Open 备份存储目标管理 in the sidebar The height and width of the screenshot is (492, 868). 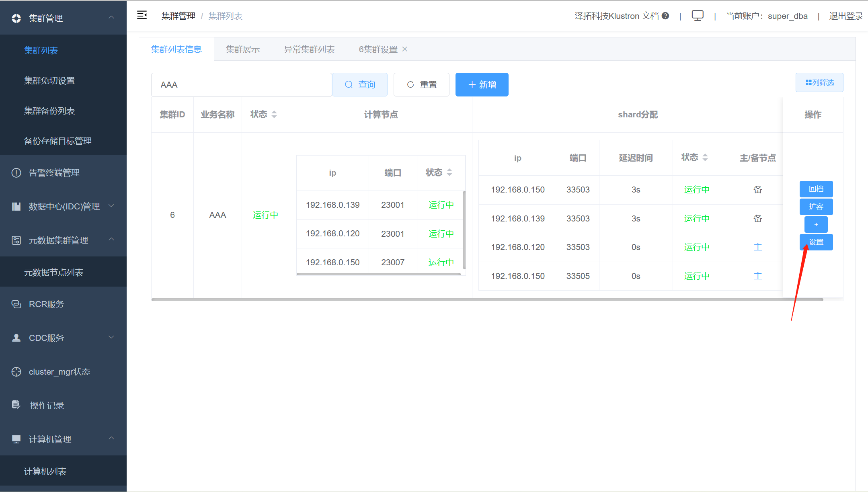point(63,141)
